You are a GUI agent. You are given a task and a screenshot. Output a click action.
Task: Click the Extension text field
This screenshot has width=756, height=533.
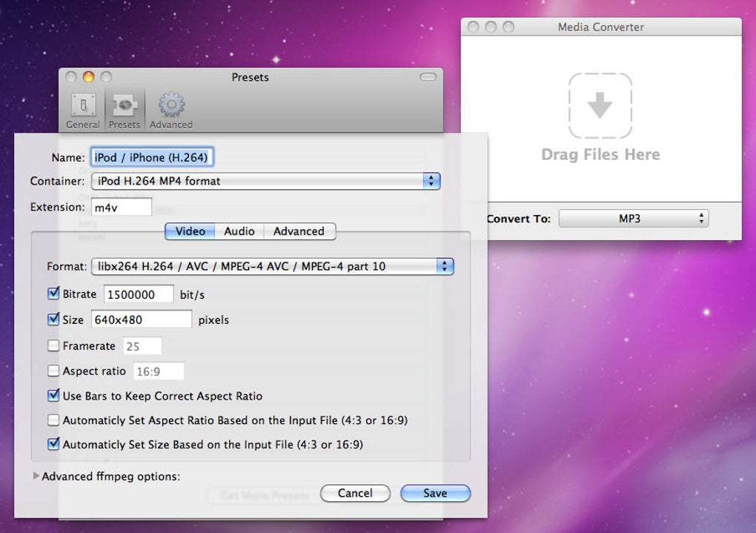pos(122,208)
